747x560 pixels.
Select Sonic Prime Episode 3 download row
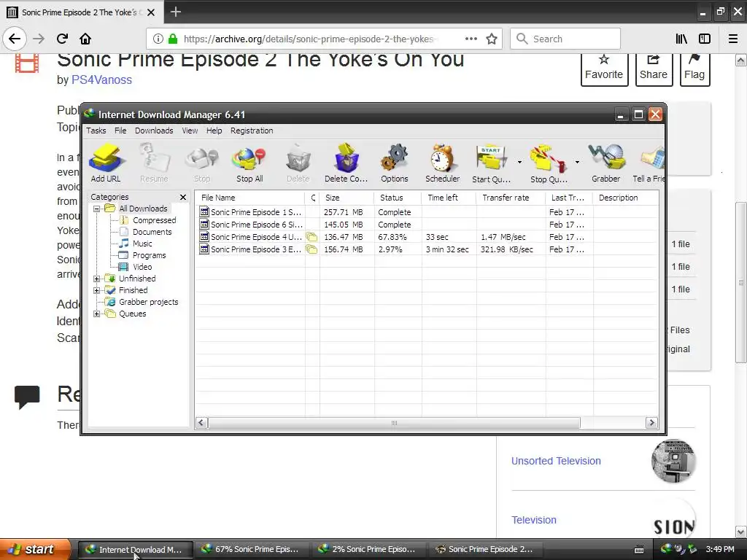(427, 249)
